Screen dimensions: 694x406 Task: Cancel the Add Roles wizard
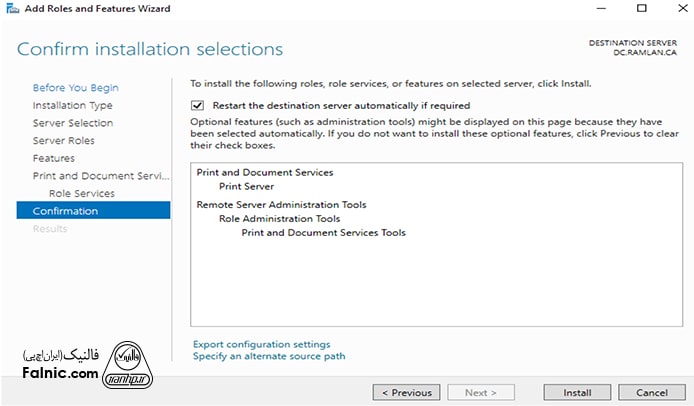coord(652,392)
